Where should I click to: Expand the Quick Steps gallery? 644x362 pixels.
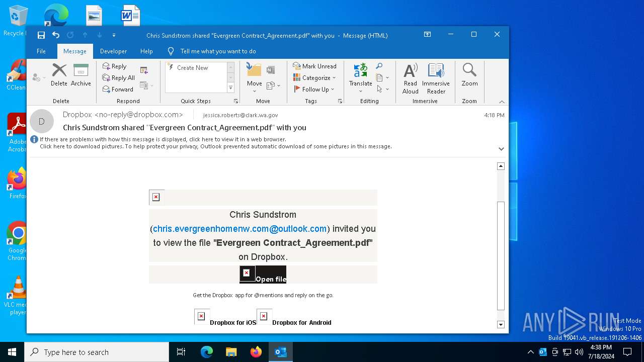[231, 88]
